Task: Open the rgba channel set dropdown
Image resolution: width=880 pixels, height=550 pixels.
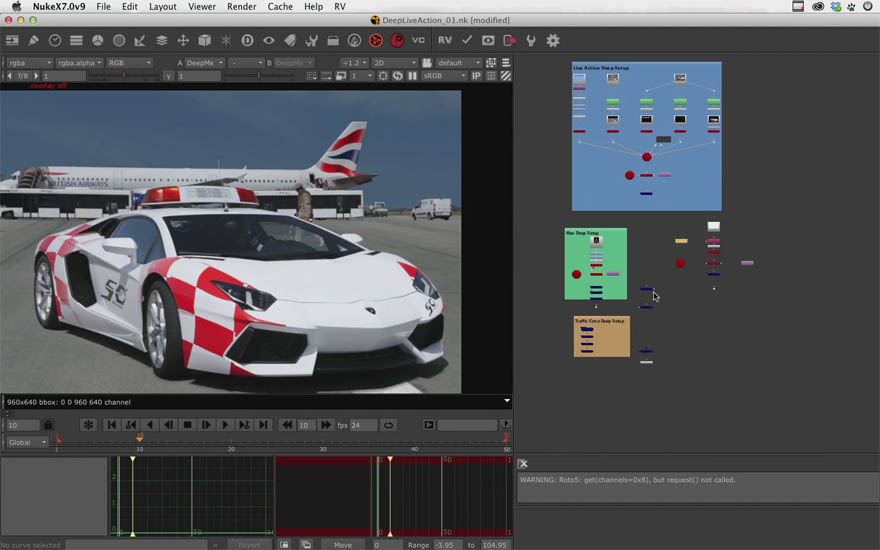Action: pyautogui.click(x=29, y=63)
